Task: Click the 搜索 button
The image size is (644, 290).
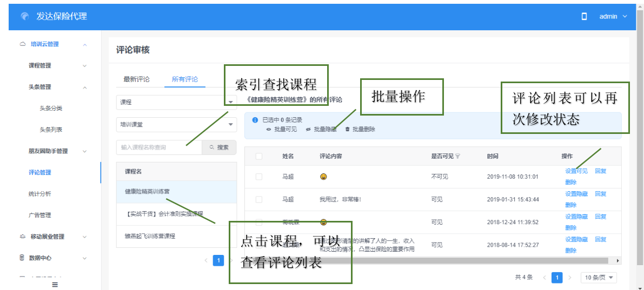Action: [219, 147]
